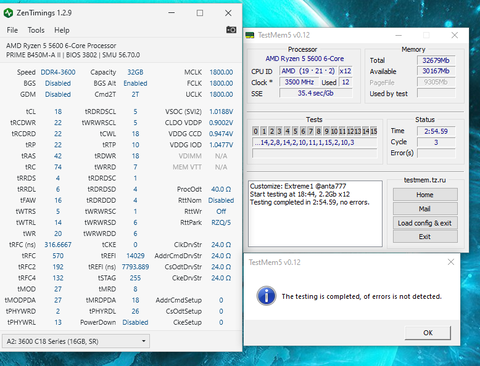Screen dimensions: 480x366
Task: Click the Cycle field showing 3
Action: pos(436,142)
